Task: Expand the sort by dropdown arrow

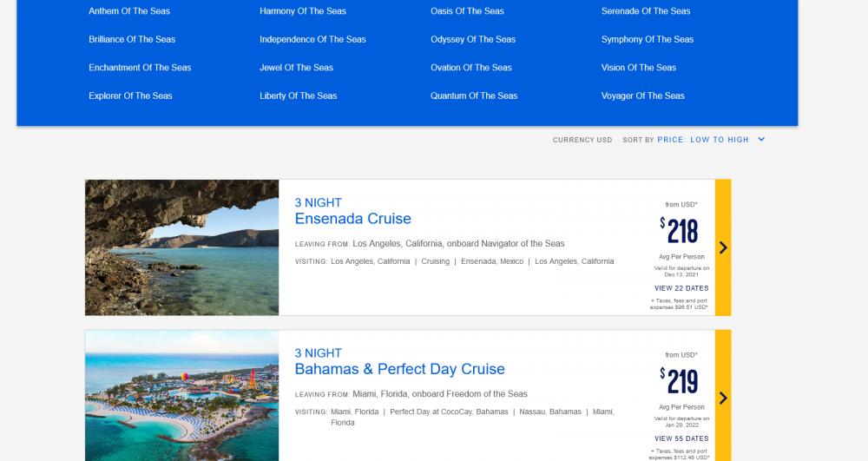Action: click(x=761, y=140)
